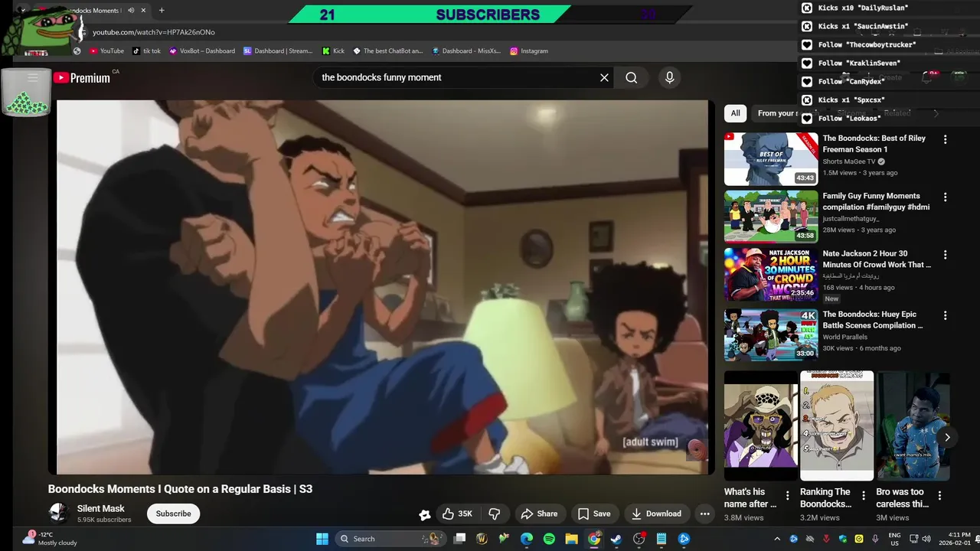Play Huey Epic Battle Scenes thumbnail
The image size is (980, 551).
[771, 335]
